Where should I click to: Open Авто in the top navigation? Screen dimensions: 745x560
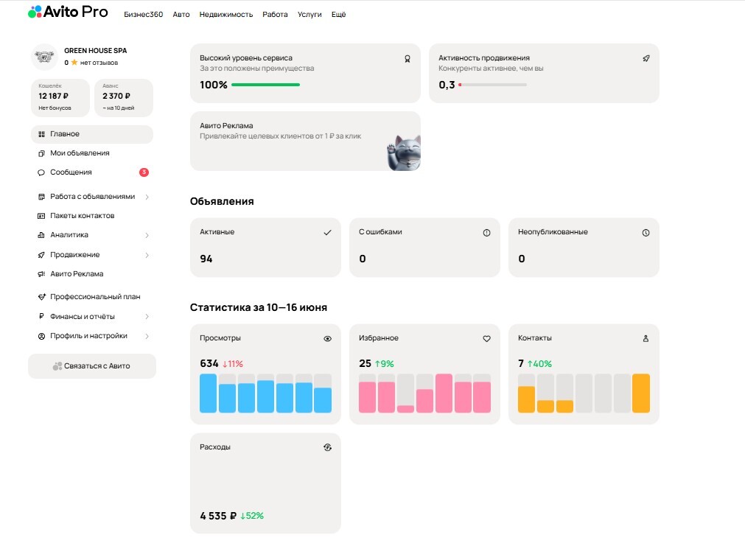coord(181,15)
